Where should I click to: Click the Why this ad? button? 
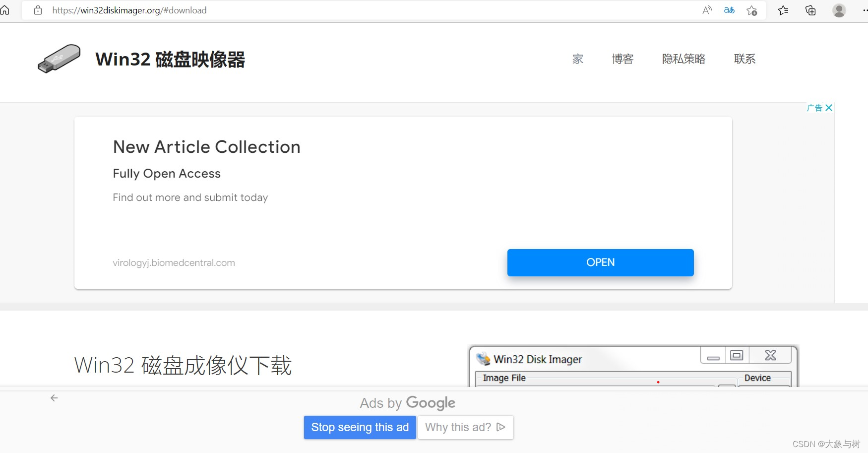coord(465,427)
